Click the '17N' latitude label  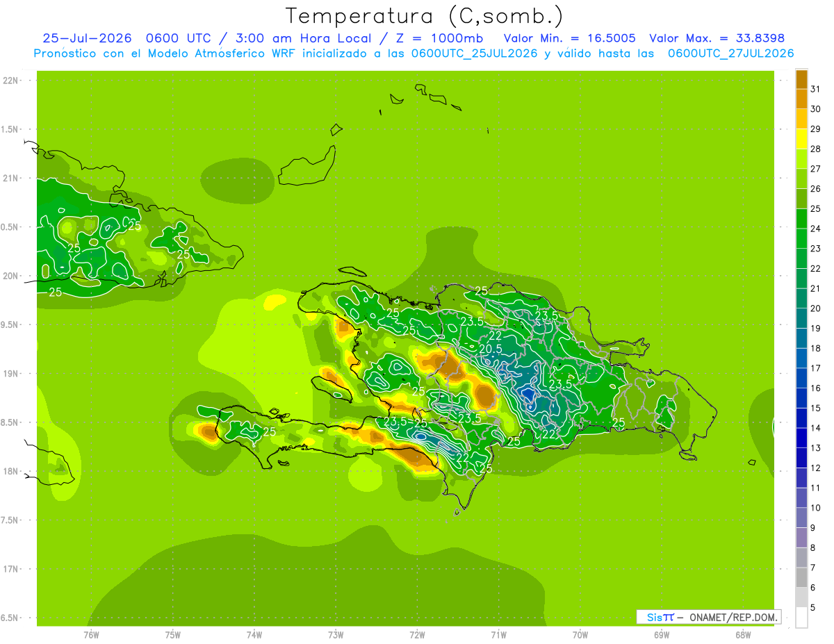11,569
